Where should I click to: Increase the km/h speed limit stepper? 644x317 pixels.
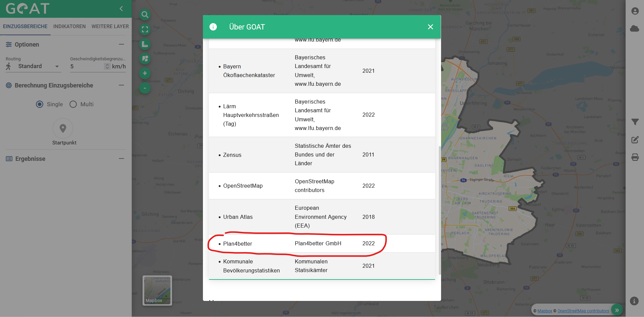(107, 64)
